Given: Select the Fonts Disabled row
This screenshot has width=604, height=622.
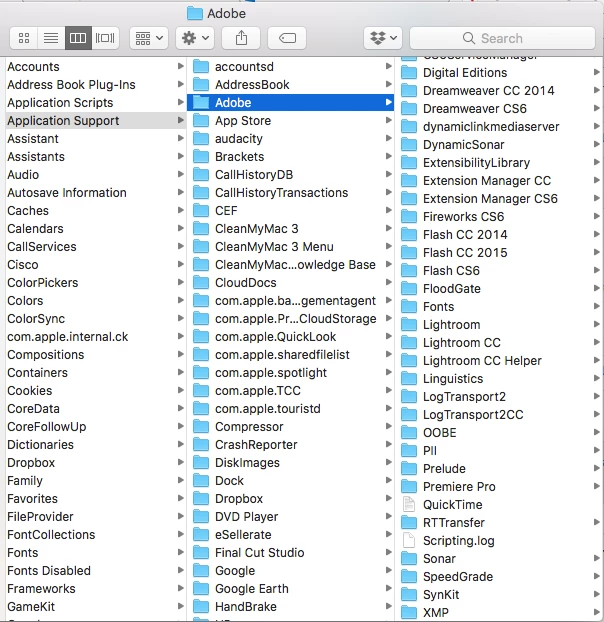Looking at the screenshot, I should 95,570.
